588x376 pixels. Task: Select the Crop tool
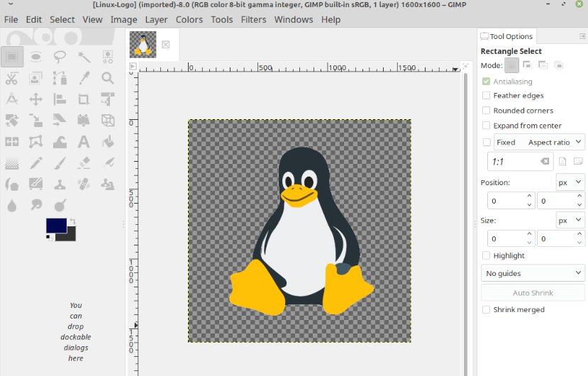[x=84, y=99]
